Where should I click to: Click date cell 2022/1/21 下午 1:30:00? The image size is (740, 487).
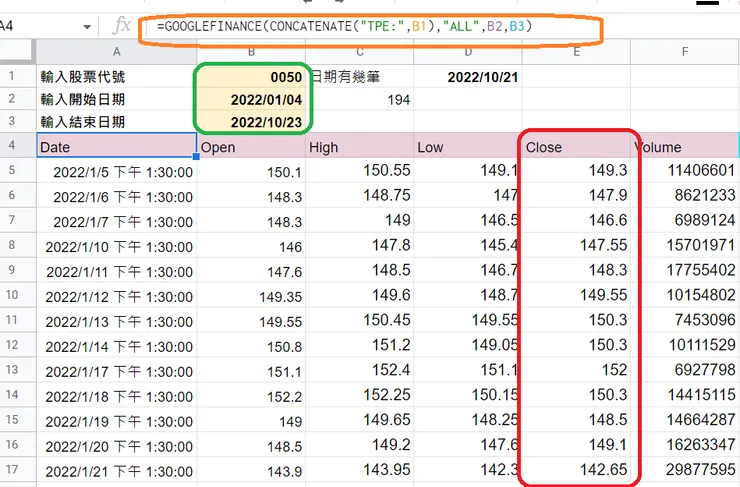coord(117,470)
